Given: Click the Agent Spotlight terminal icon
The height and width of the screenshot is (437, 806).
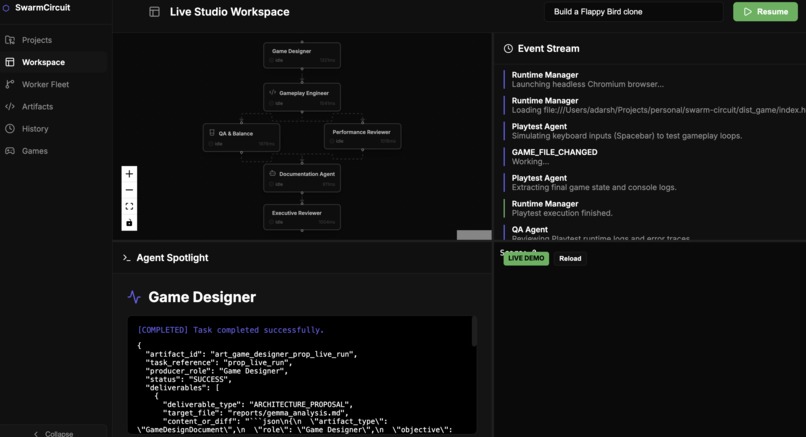Looking at the screenshot, I should (x=126, y=258).
